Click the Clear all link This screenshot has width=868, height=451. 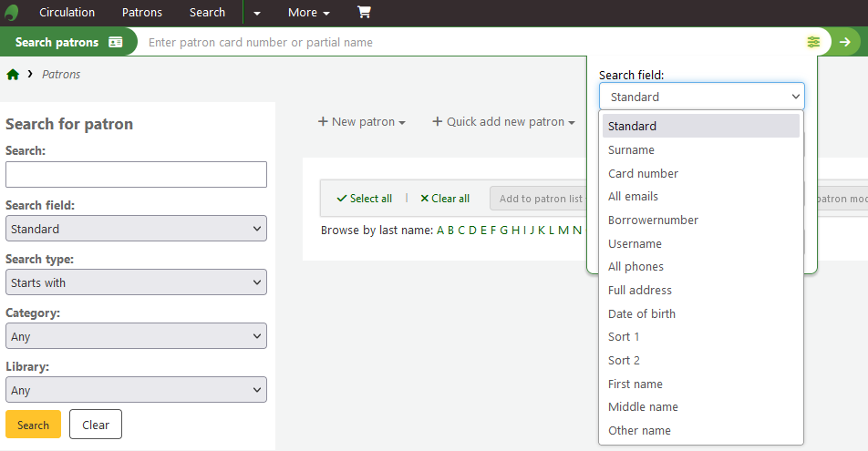pyautogui.click(x=445, y=199)
